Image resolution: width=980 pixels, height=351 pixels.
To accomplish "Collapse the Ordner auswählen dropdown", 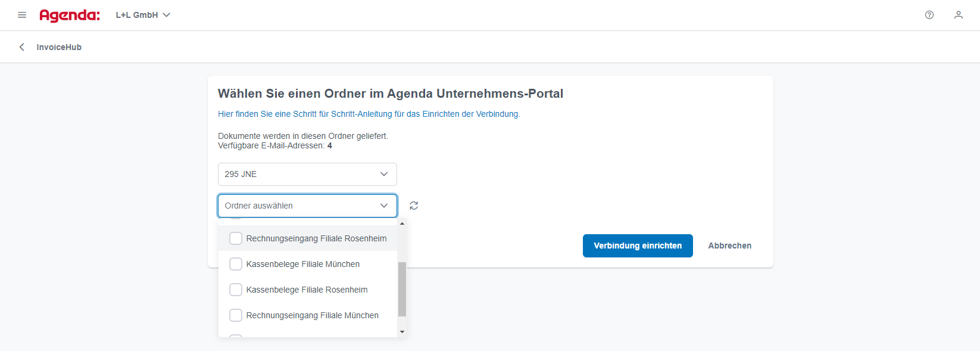I will (x=307, y=206).
